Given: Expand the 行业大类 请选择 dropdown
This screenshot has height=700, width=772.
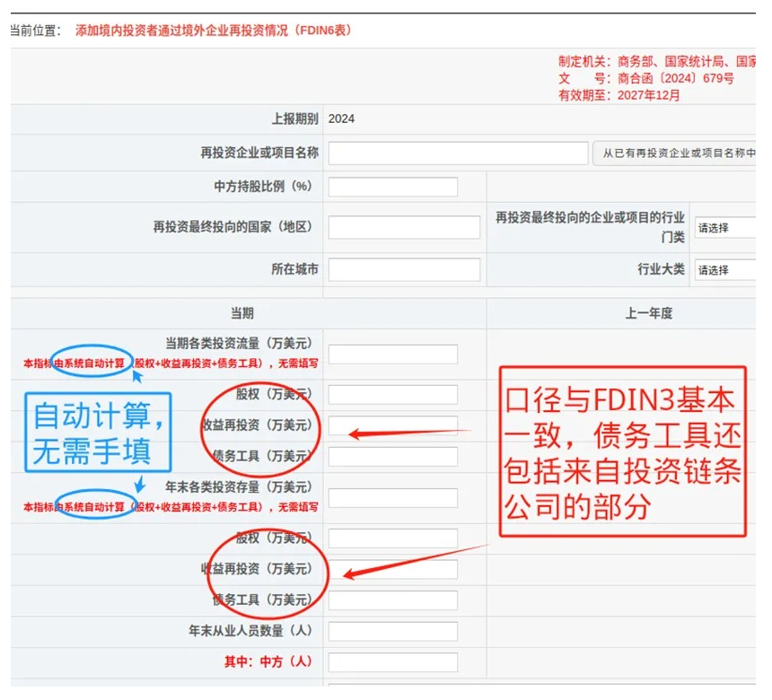Looking at the screenshot, I should (x=724, y=270).
